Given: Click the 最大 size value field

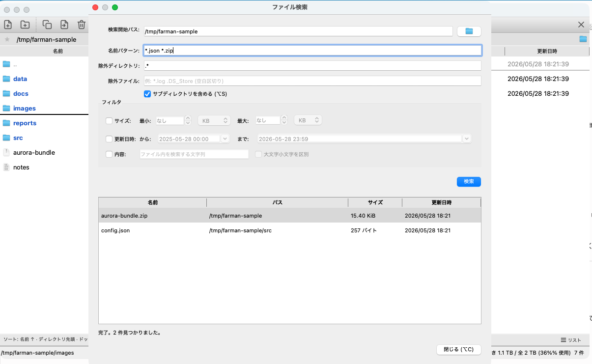Looking at the screenshot, I should (267, 120).
